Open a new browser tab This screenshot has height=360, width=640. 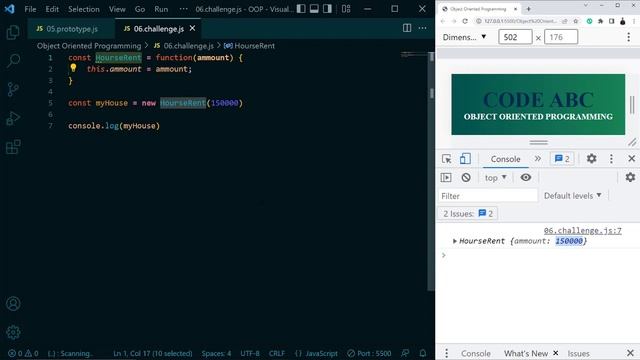pyautogui.click(x=529, y=9)
